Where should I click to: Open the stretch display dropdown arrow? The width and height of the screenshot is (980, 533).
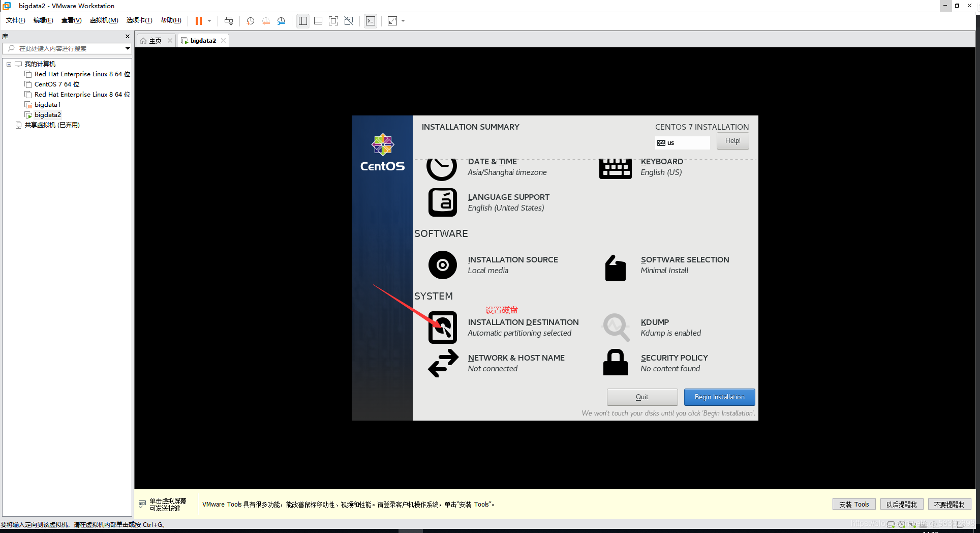pyautogui.click(x=403, y=21)
